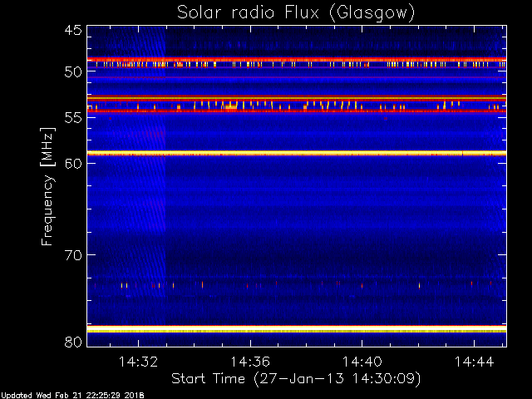The image size is (532, 399).
Task: Click the 50 frequency tick label
Action: coord(73,71)
